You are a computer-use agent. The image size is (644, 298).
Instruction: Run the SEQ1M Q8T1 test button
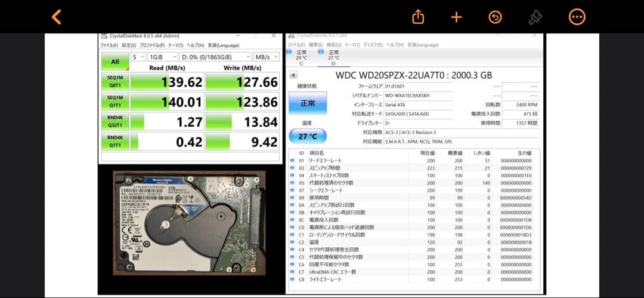click(115, 81)
